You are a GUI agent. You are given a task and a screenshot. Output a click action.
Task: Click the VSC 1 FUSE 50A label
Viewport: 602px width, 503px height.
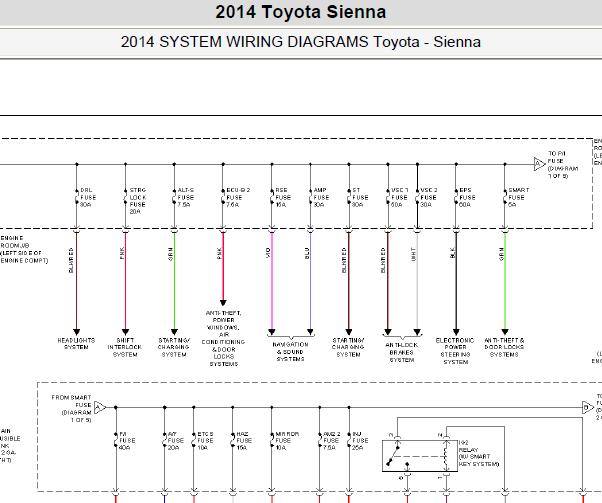pos(399,197)
